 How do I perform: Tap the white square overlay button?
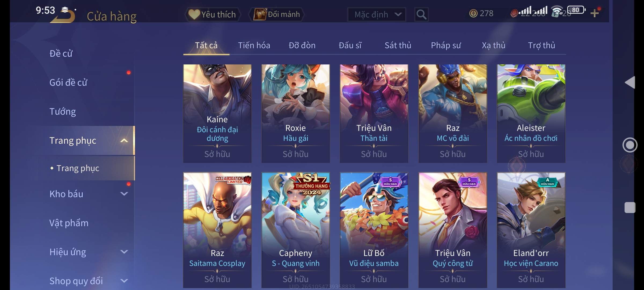(x=630, y=208)
